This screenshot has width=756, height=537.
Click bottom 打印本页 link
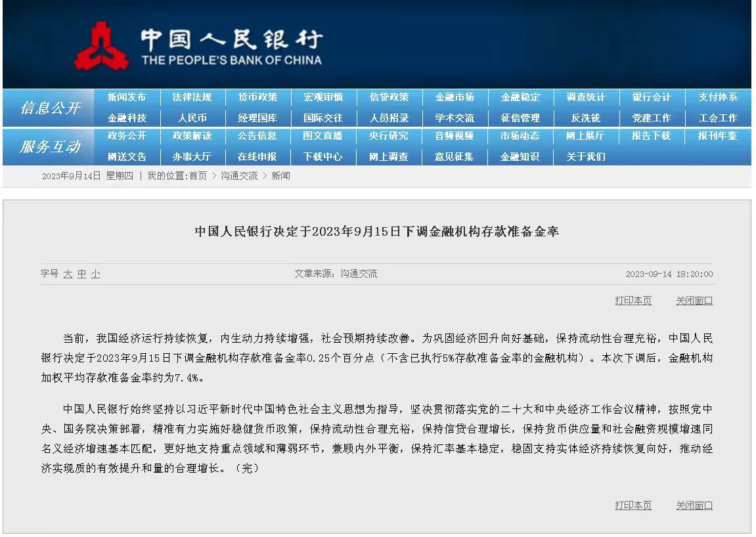(x=633, y=505)
